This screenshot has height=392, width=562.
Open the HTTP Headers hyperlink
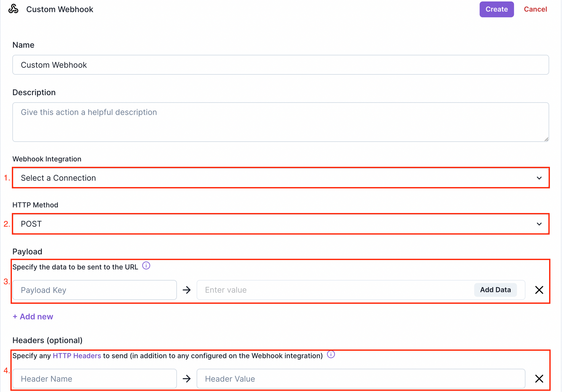[77, 356]
